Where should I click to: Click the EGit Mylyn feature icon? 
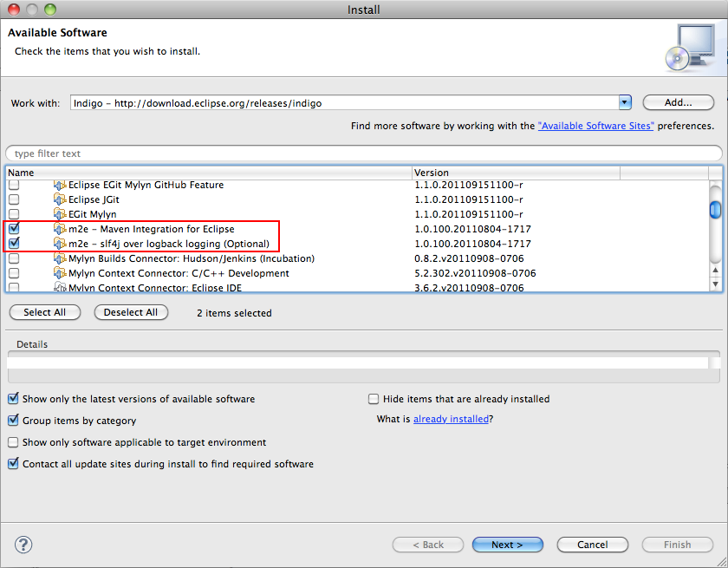tap(60, 214)
